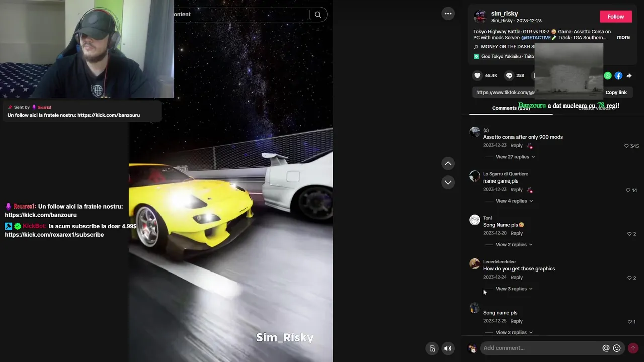Click the search content field
This screenshot has height=362, width=644.
[242, 15]
